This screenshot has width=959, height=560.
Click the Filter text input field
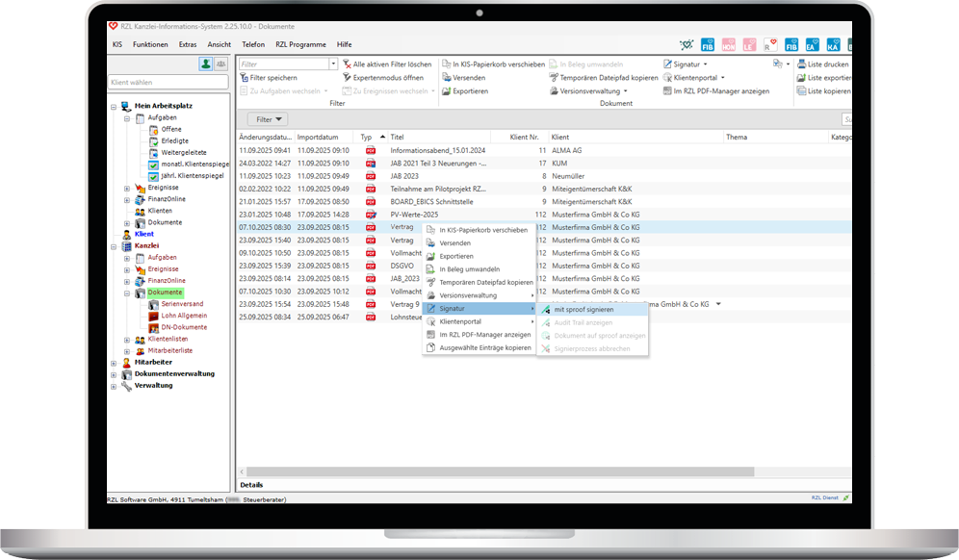[284, 64]
